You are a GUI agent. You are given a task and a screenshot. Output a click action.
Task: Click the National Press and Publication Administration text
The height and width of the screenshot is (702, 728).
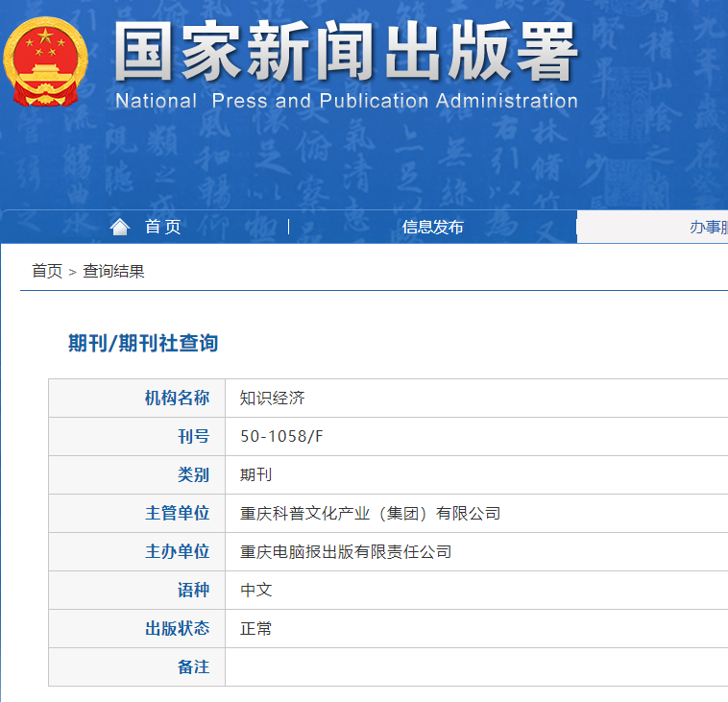[346, 101]
